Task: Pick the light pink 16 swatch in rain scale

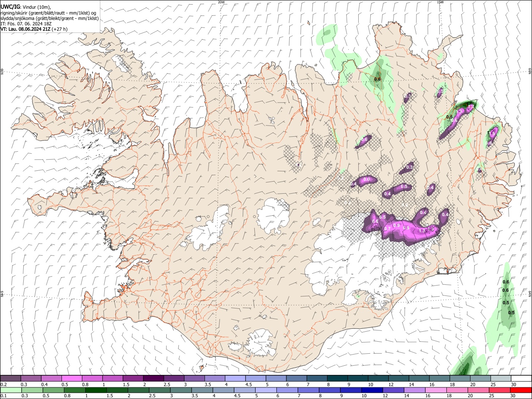Action: 436,390
